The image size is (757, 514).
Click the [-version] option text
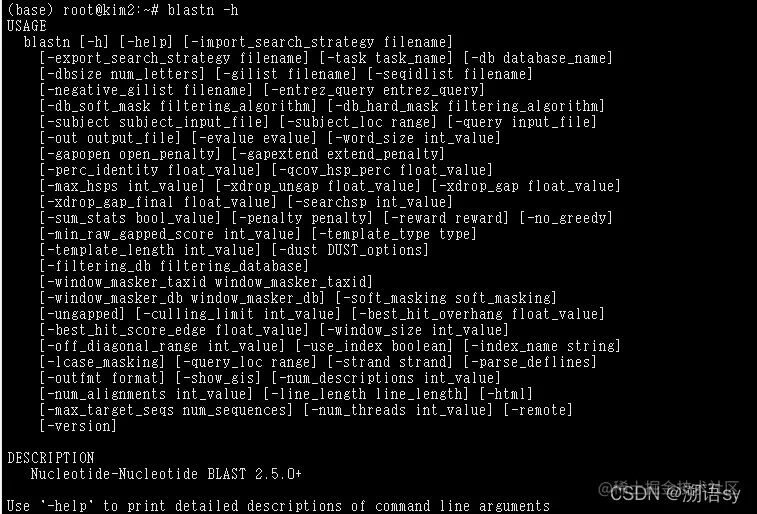click(78, 426)
